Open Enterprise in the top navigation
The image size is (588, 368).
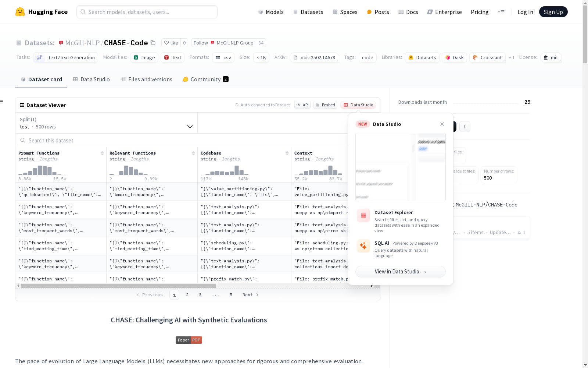tap(445, 12)
